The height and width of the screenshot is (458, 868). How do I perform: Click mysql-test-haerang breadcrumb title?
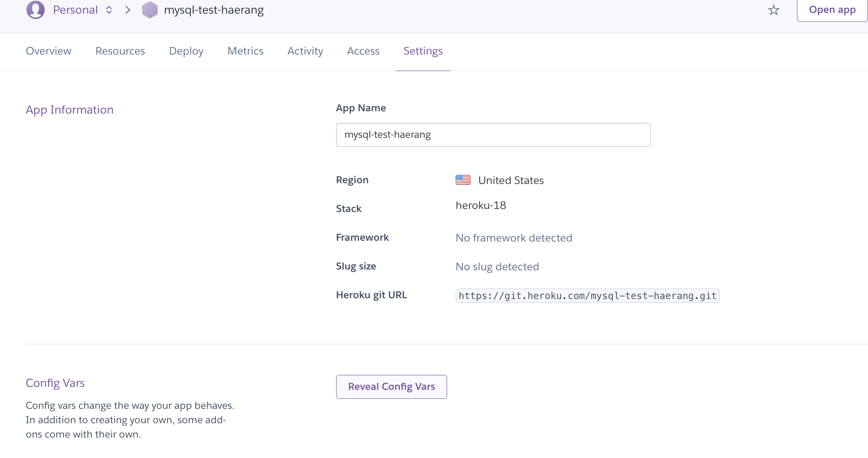[x=214, y=10]
